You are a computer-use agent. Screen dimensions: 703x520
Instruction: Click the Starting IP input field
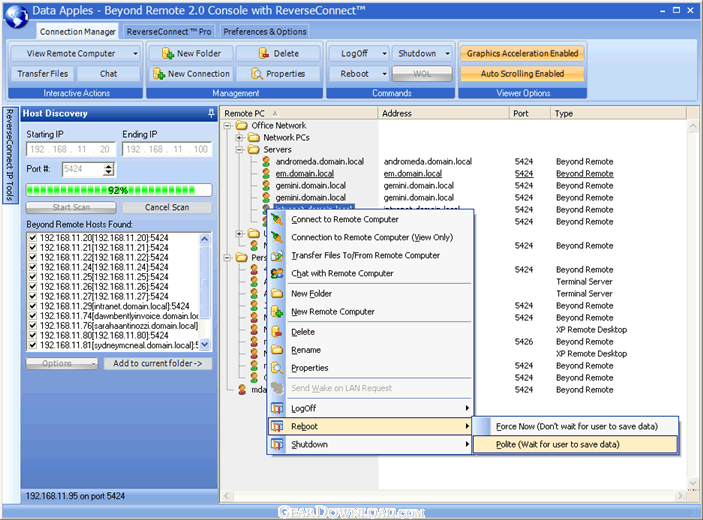[x=71, y=149]
